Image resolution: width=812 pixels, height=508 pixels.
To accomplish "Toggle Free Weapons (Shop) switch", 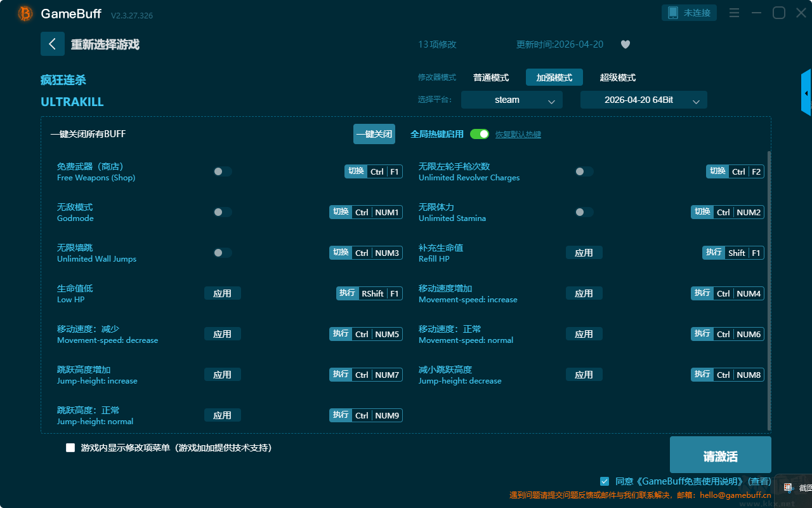I will [223, 171].
